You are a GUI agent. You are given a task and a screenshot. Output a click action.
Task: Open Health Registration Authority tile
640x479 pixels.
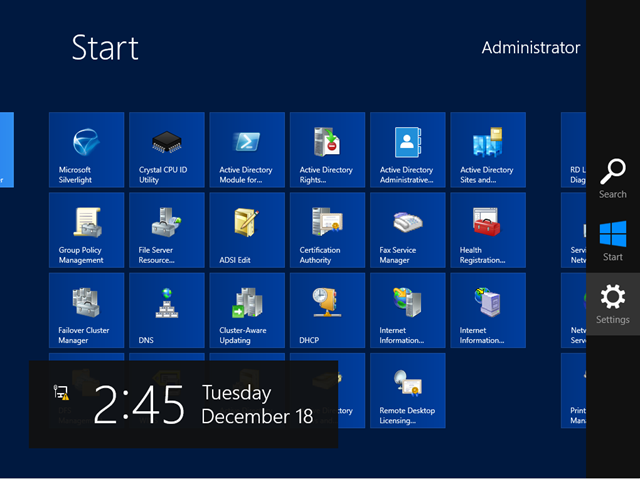pyautogui.click(x=488, y=230)
